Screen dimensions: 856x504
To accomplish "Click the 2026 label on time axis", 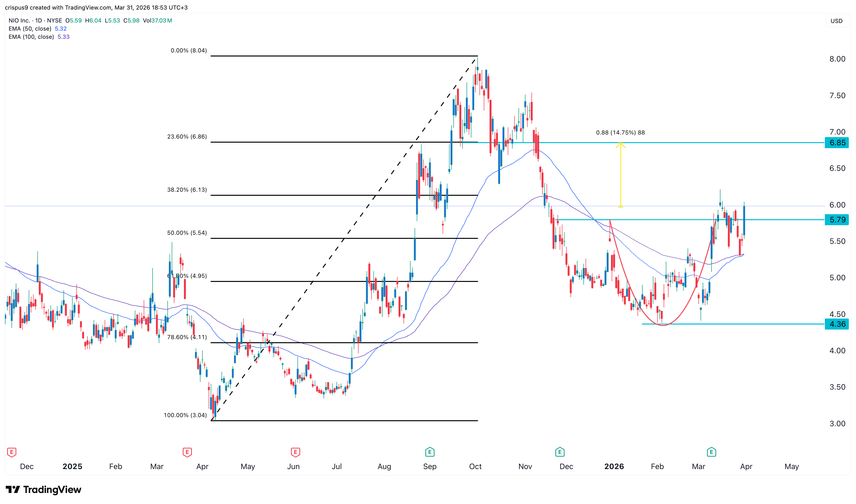I will tap(614, 467).
